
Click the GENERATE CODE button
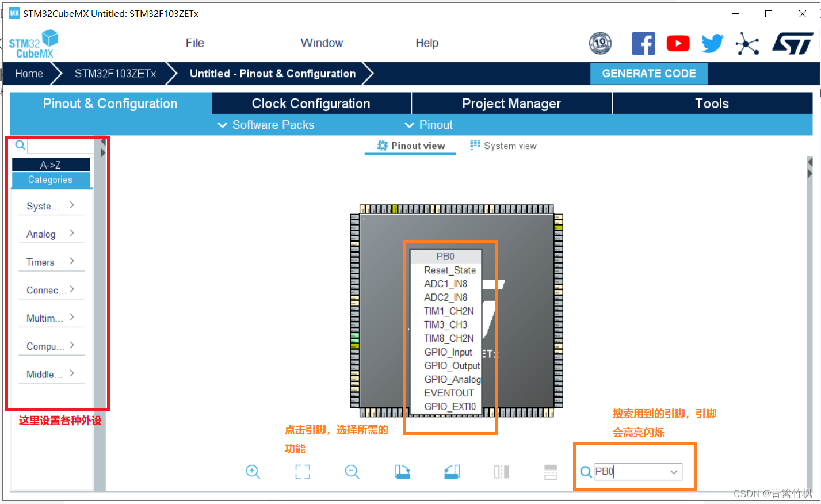point(649,74)
